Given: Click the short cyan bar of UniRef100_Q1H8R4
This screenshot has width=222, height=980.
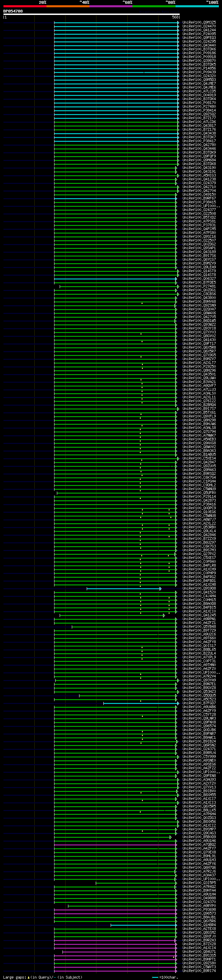Looking at the screenshot, I should pos(144,925).
